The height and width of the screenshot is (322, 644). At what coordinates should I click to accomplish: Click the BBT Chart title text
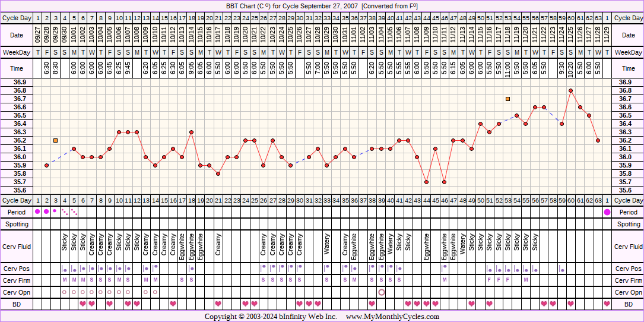pos(321,5)
